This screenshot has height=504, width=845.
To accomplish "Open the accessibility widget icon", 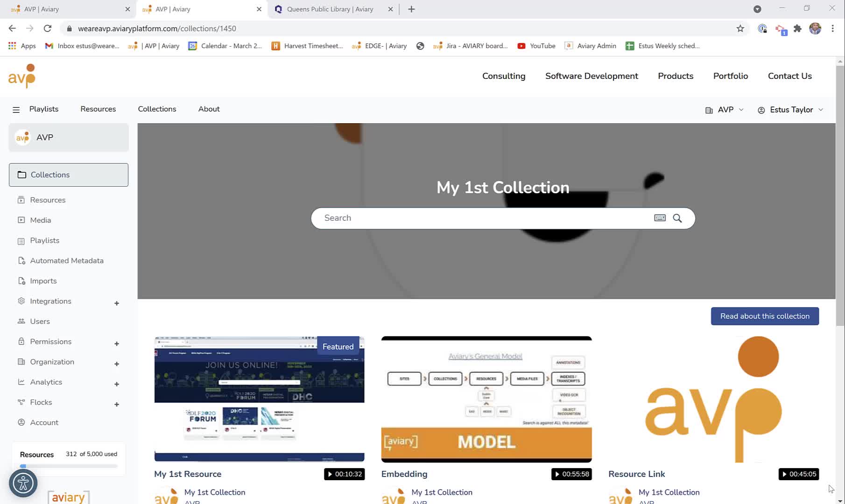I will tap(23, 483).
